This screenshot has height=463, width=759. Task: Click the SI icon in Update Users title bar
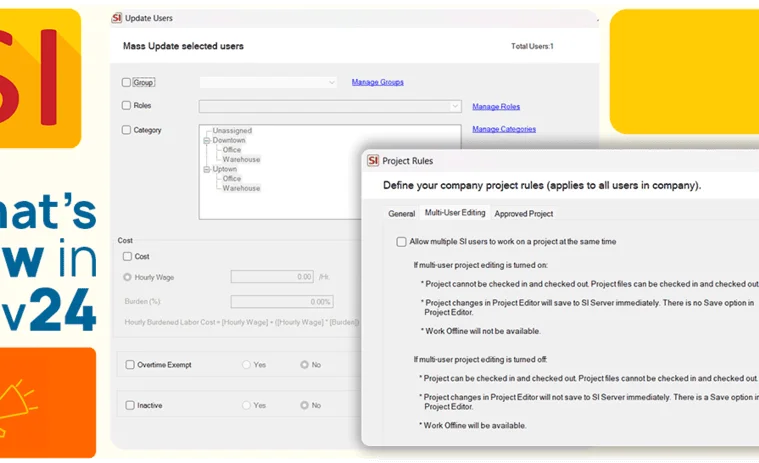coord(117,18)
